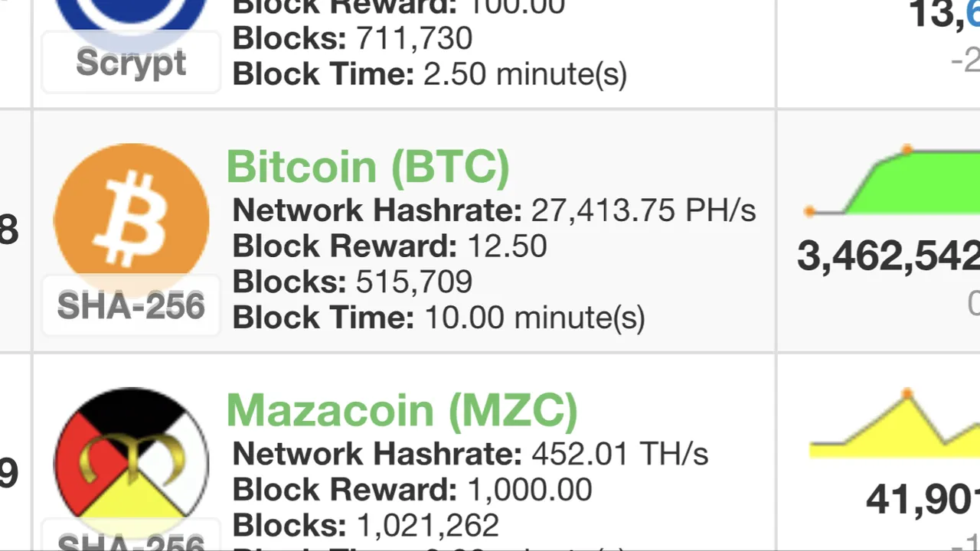Image resolution: width=980 pixels, height=551 pixels.
Task: Click the orange peak marker on Mazacoin chart
Action: point(907,395)
